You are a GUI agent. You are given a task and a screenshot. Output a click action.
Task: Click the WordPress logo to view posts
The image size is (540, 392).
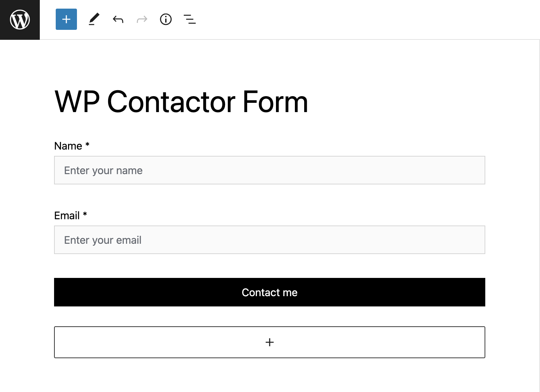[20, 20]
